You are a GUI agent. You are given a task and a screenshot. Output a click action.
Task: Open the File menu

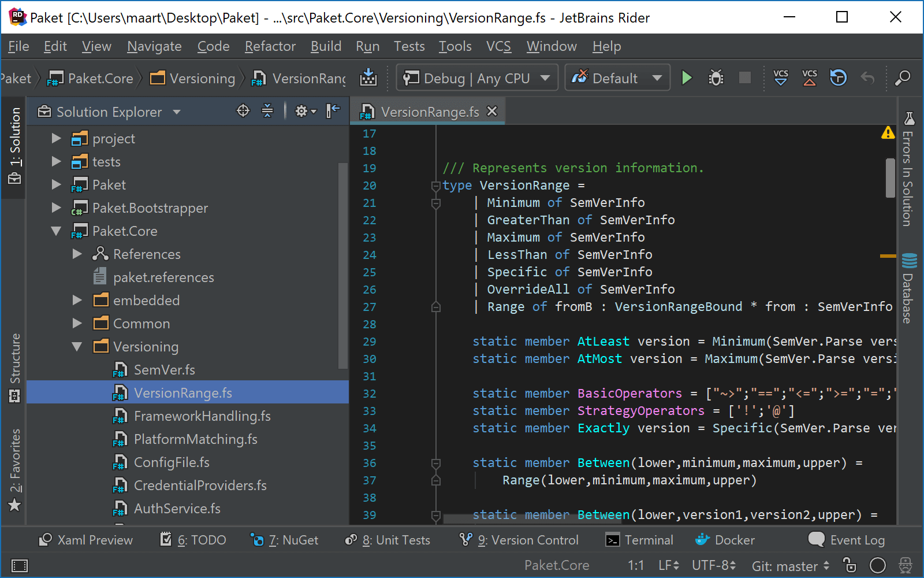point(18,46)
